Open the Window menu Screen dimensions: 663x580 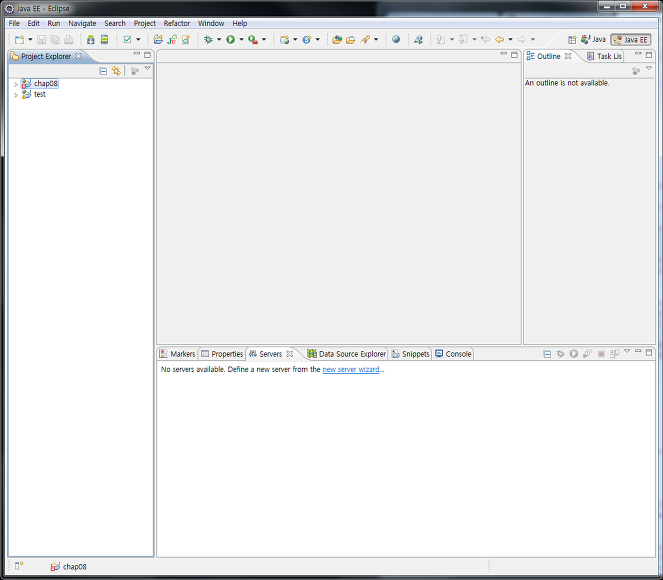click(x=211, y=23)
